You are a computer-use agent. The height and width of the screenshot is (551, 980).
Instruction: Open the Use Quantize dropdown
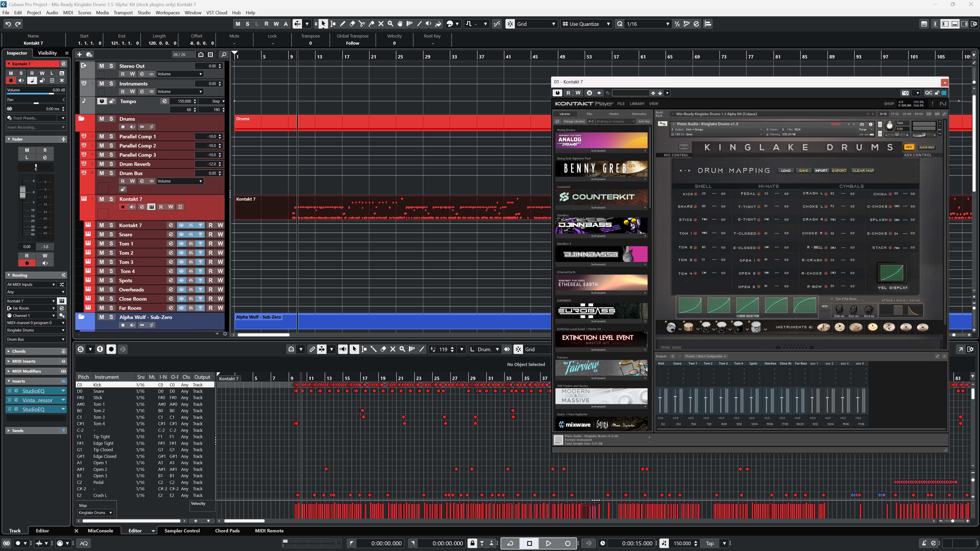pyautogui.click(x=586, y=23)
